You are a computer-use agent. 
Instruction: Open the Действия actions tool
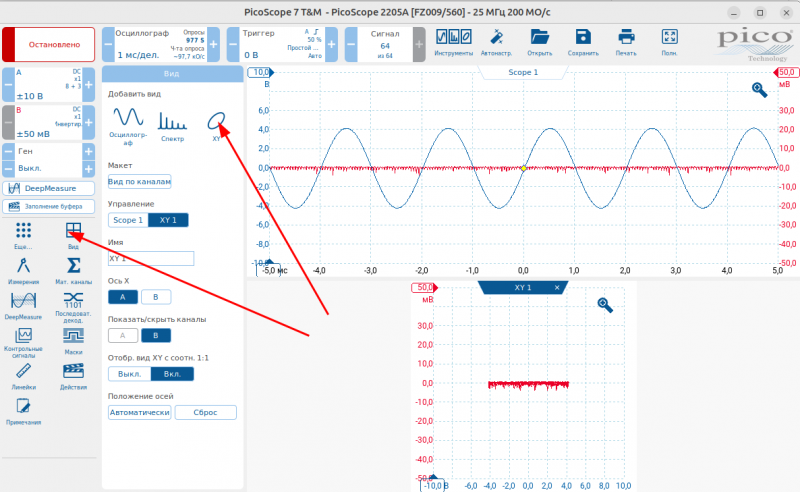click(x=73, y=376)
